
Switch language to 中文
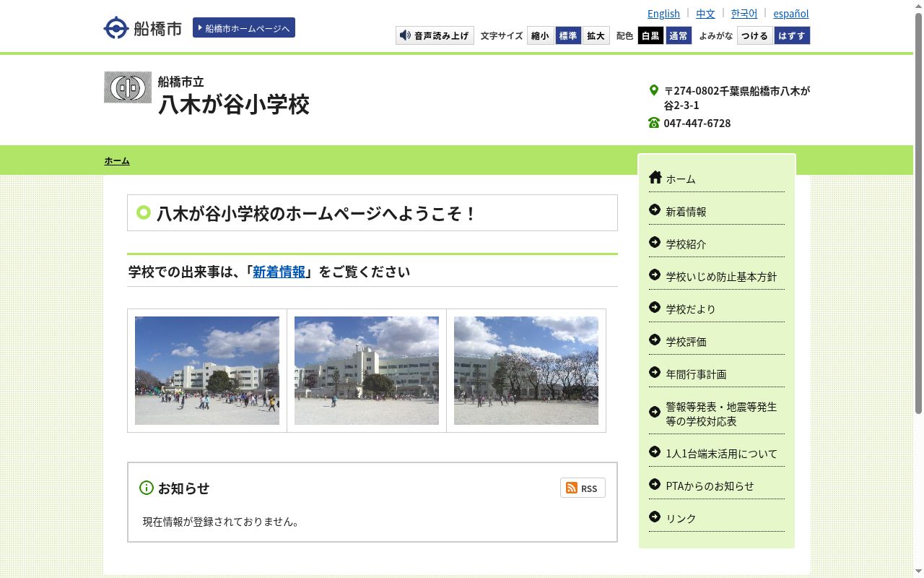click(705, 13)
